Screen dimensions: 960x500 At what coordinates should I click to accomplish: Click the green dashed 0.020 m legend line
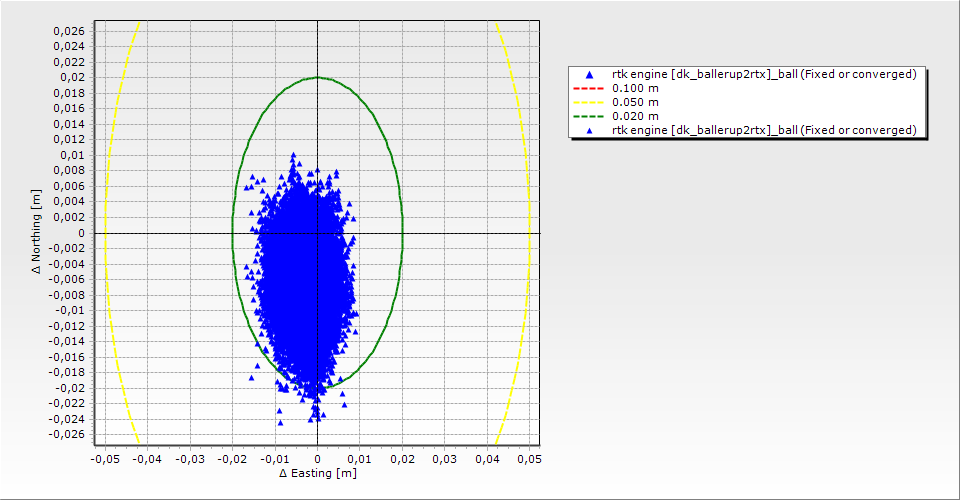pyautogui.click(x=588, y=116)
